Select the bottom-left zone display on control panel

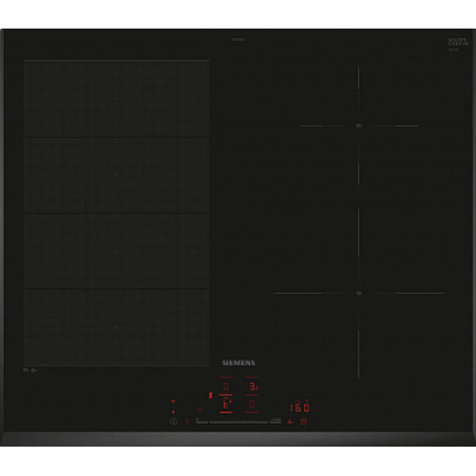225,405
